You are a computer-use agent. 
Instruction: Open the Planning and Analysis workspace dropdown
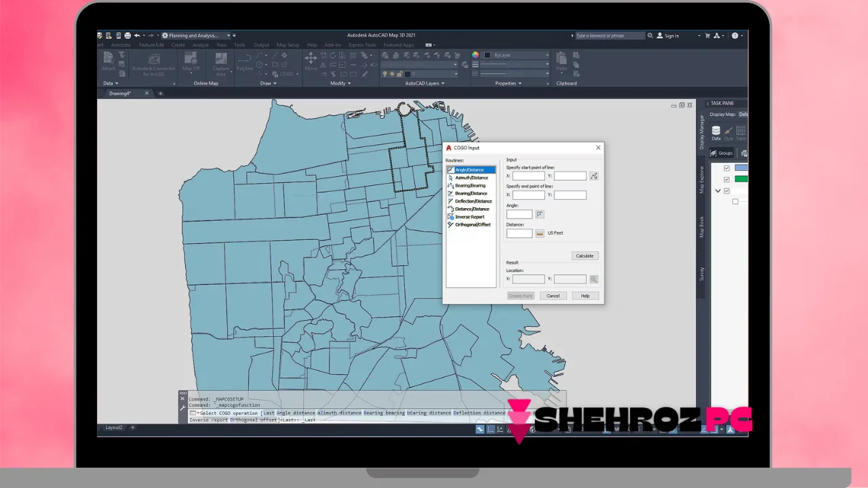pyautogui.click(x=197, y=35)
